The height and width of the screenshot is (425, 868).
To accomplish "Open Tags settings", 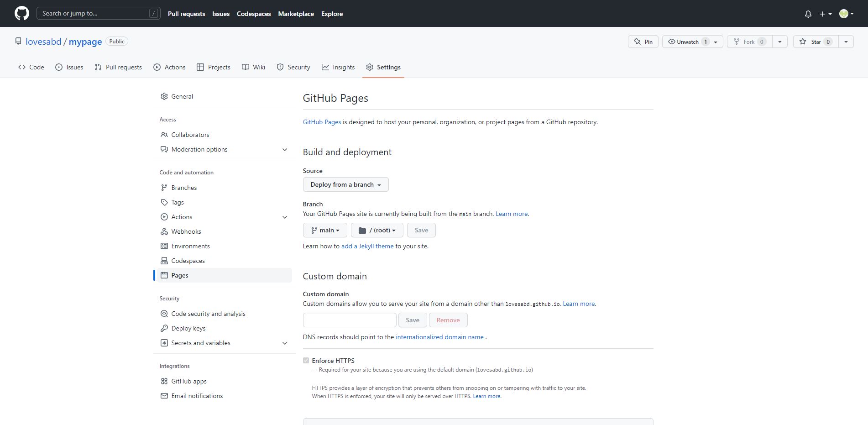I will pyautogui.click(x=225, y=202).
